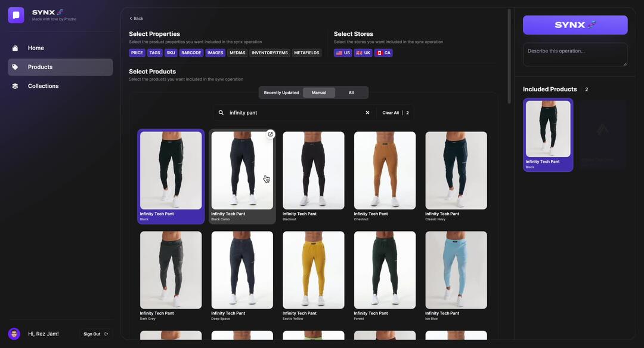Click the SYNX logo icon in the sidebar
This screenshot has width=644, height=348.
point(16,15)
